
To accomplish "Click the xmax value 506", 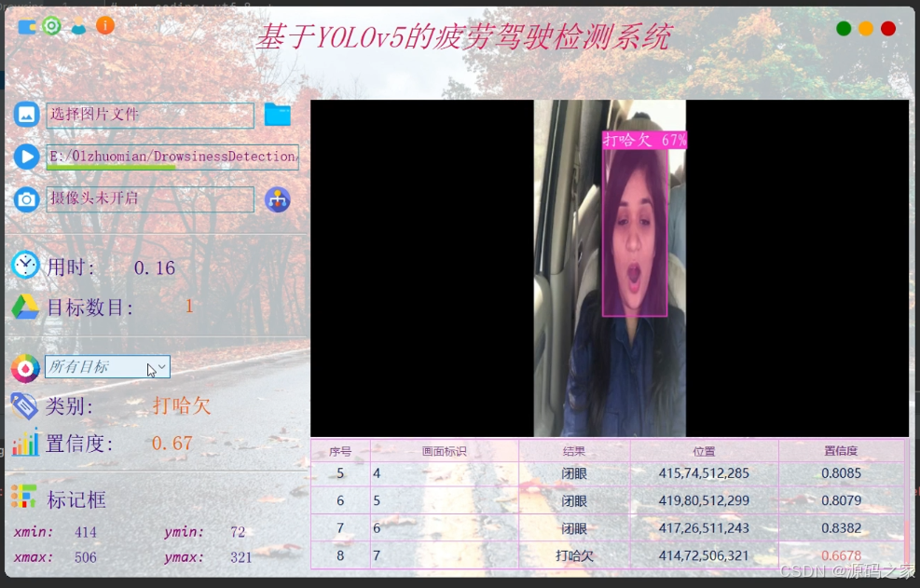I will [86, 557].
